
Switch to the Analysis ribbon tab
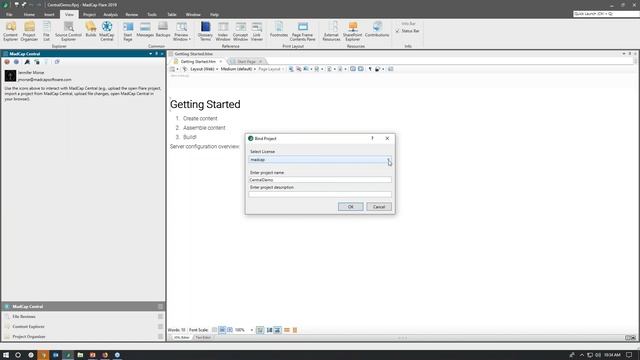[110, 14]
